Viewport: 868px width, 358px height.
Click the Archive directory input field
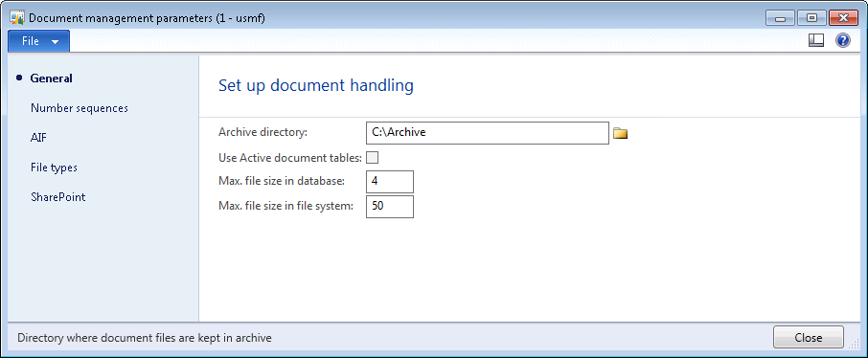tap(487, 133)
